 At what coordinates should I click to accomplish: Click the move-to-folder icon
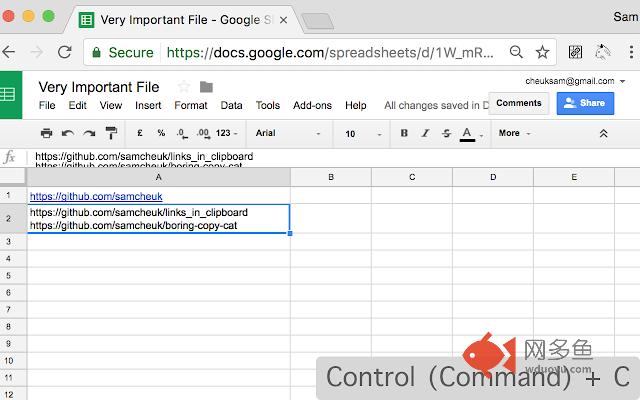pos(206,87)
